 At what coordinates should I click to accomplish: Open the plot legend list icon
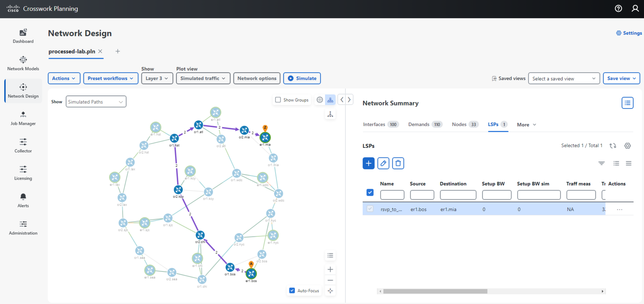click(330, 255)
